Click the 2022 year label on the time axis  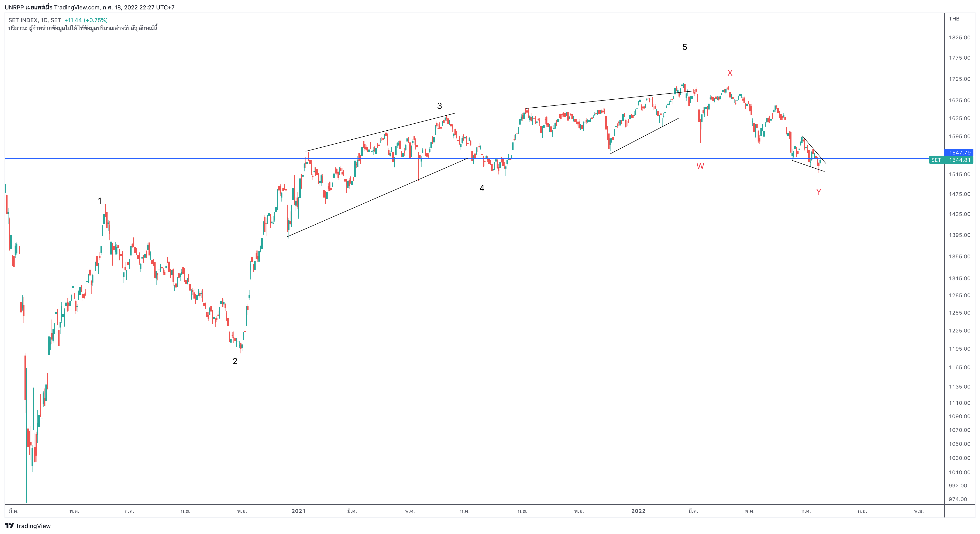tap(638, 511)
